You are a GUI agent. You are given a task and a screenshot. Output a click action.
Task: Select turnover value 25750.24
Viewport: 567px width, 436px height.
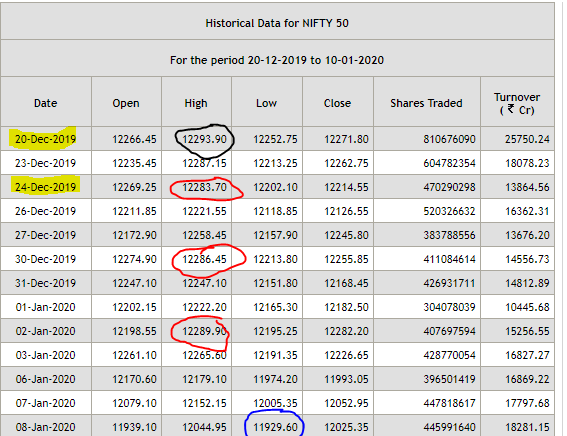(x=527, y=139)
